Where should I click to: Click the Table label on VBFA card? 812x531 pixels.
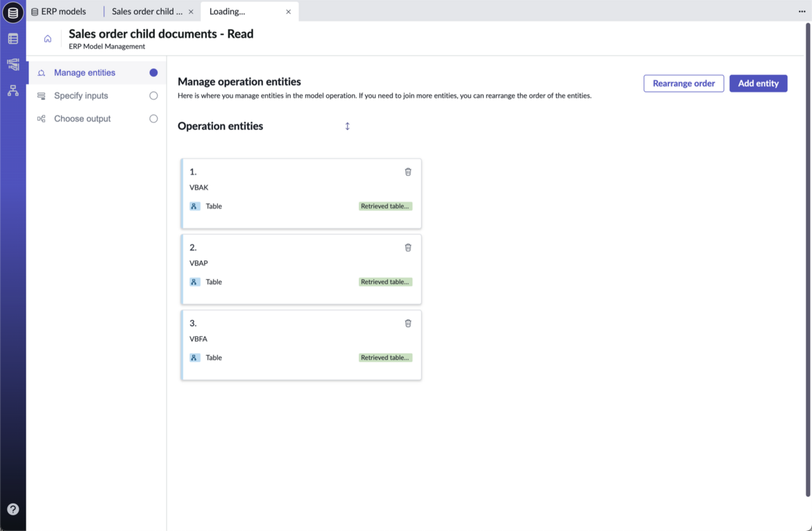click(x=214, y=357)
